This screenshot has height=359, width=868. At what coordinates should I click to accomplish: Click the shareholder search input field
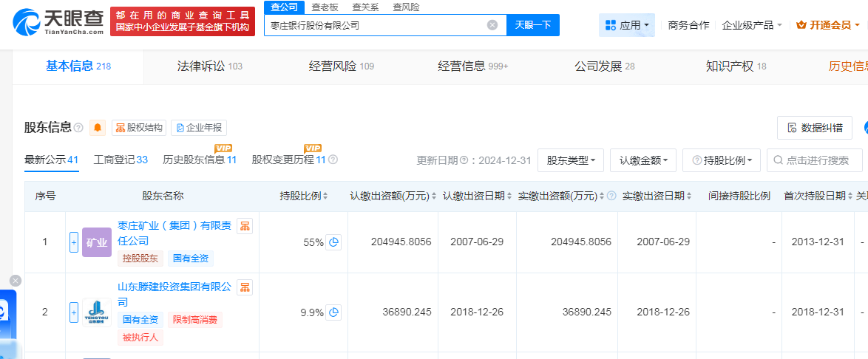(x=815, y=160)
